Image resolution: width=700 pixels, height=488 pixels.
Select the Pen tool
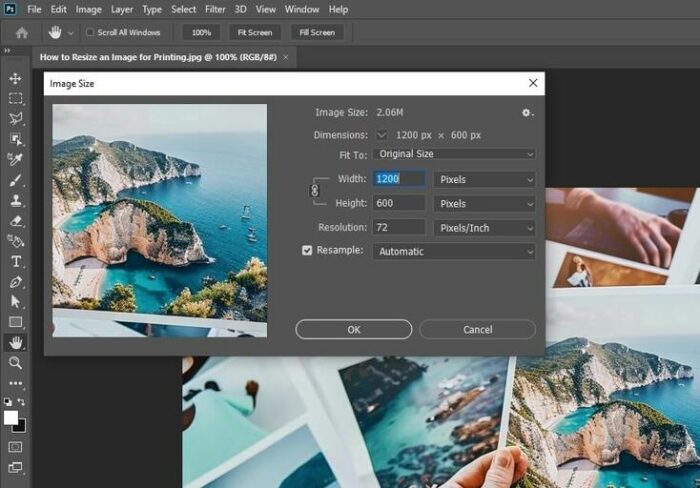pos(15,282)
